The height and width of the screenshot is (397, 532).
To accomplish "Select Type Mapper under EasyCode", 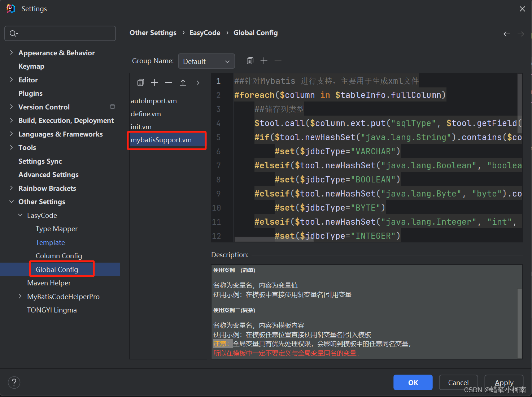I will [57, 229].
